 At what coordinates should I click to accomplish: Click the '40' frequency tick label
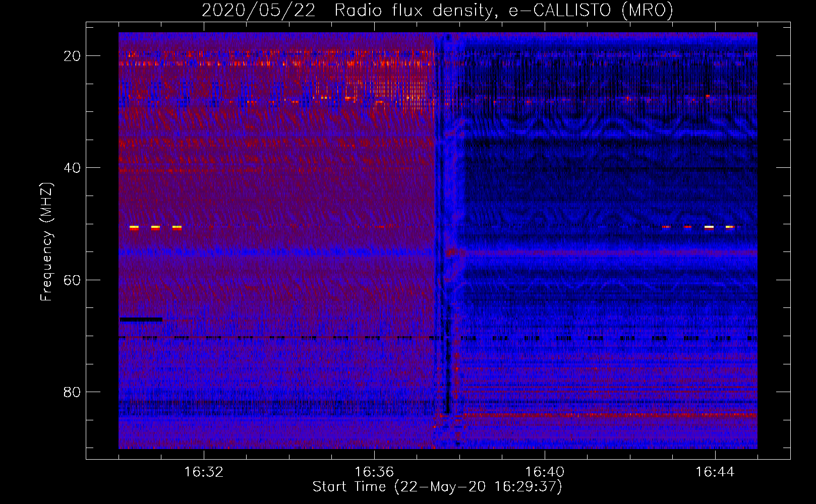[72, 168]
